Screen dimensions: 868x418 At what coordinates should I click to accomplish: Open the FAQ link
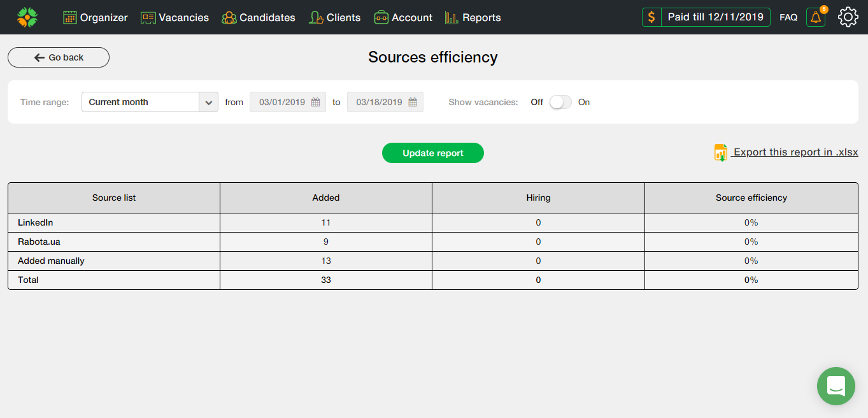pyautogui.click(x=788, y=18)
